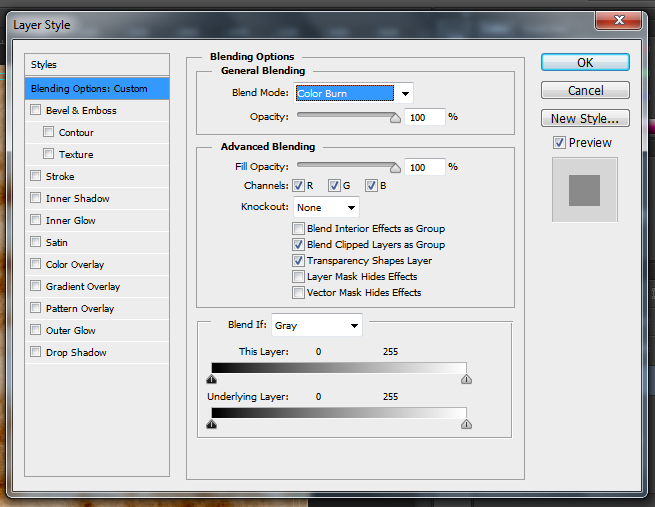Uncheck Transparency Shapes Layer

298,261
